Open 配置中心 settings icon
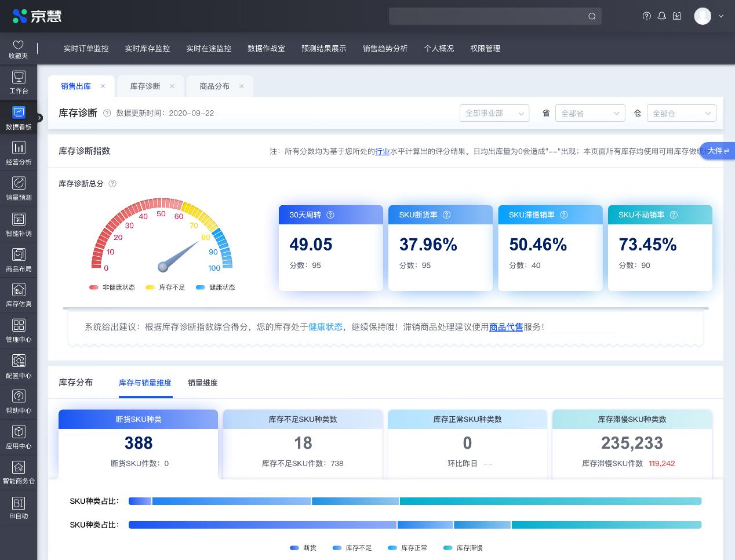This screenshot has width=735, height=560. coord(19,365)
